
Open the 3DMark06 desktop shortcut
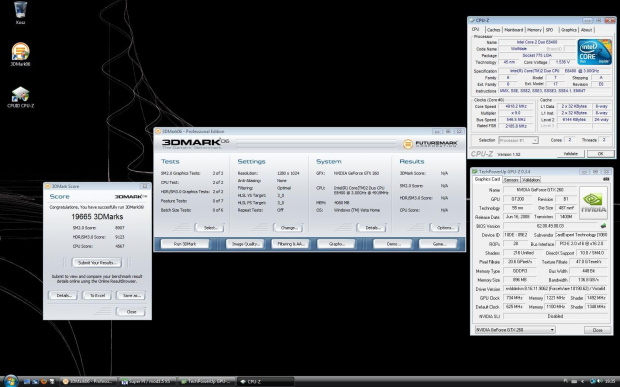(20, 54)
